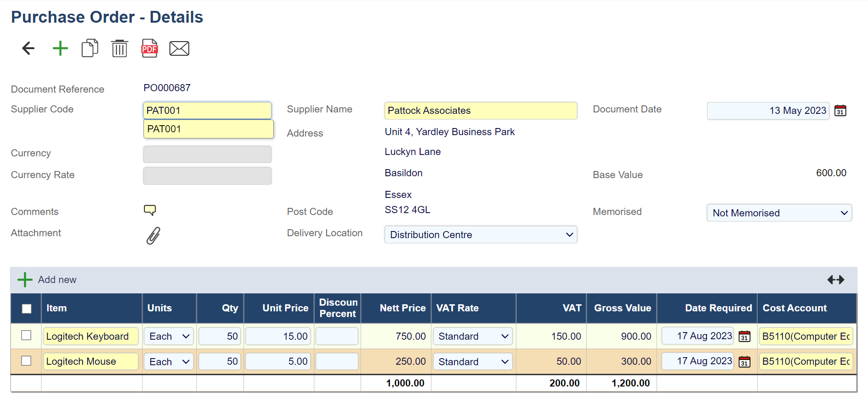Copy the purchase order document
868x403 pixels.
tap(90, 48)
